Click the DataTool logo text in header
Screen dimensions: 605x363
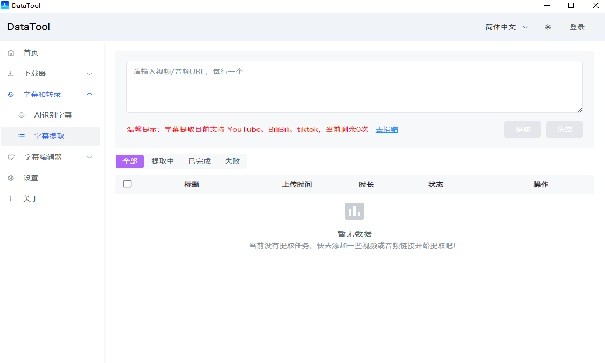[x=29, y=27]
